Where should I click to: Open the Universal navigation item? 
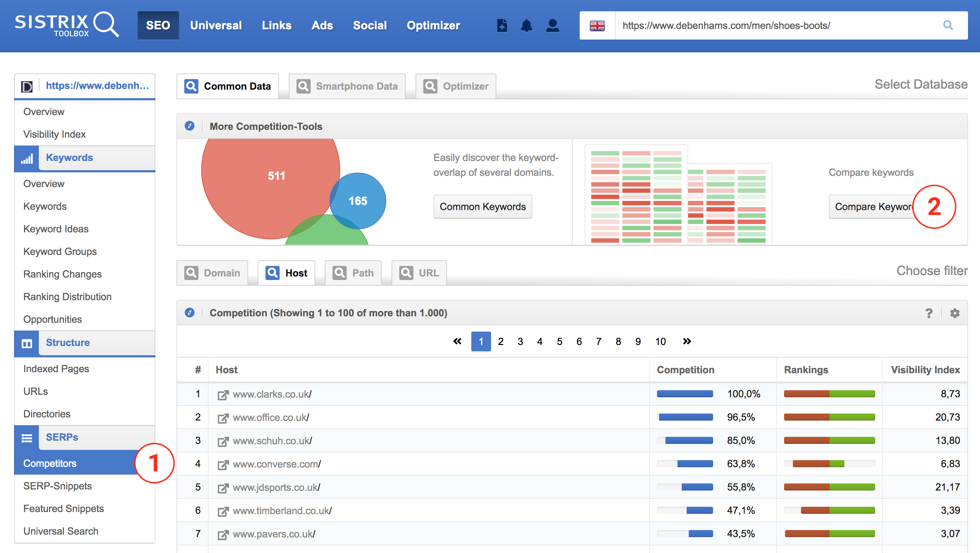[216, 25]
